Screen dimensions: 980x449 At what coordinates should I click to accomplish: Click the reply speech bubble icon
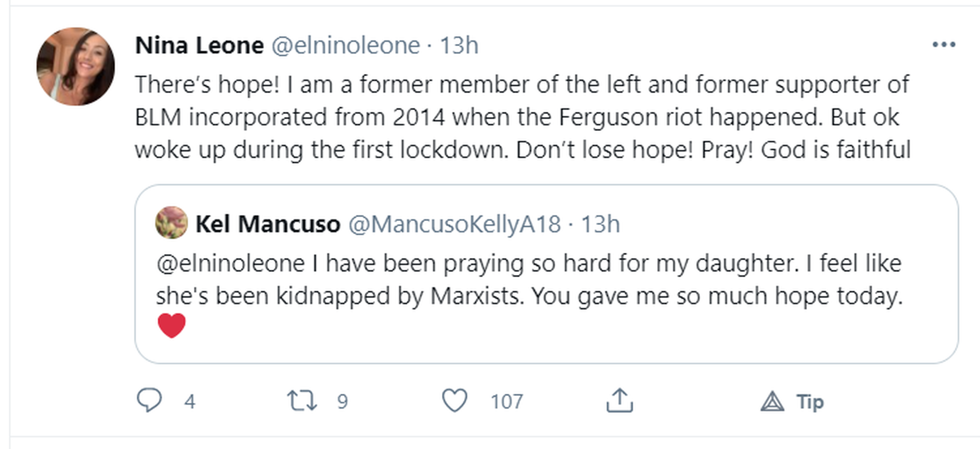point(149,400)
